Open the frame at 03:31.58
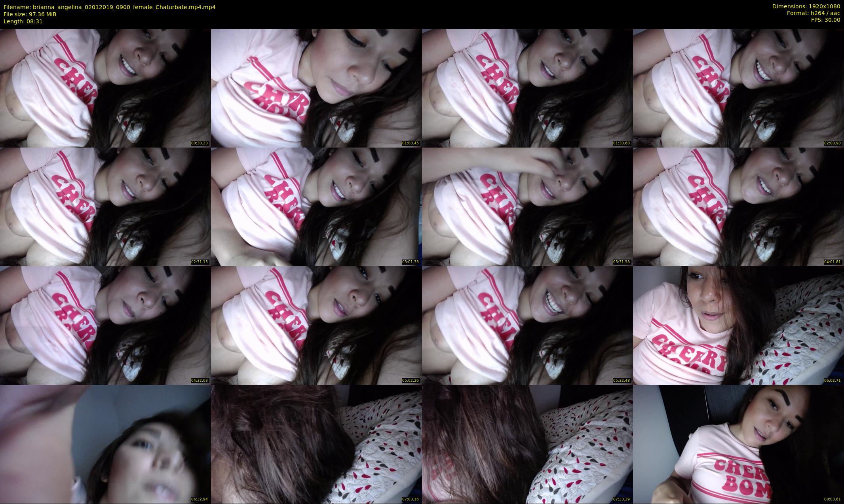Image resolution: width=844 pixels, height=504 pixels. click(527, 207)
